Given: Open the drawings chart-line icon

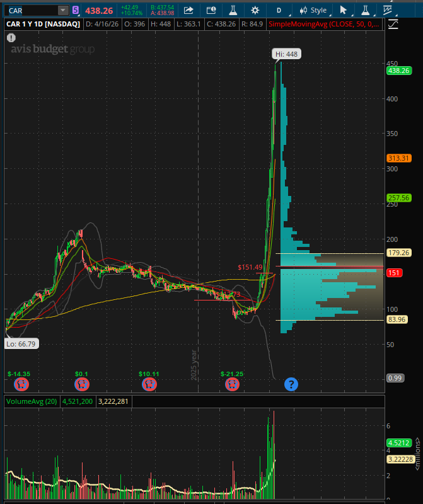Looking at the screenshot, I should (x=388, y=10).
